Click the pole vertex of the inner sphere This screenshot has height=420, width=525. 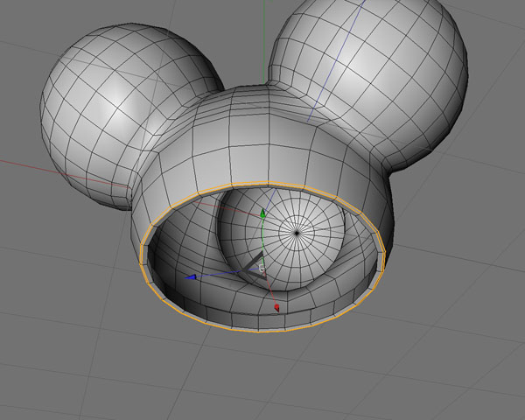[x=297, y=233]
